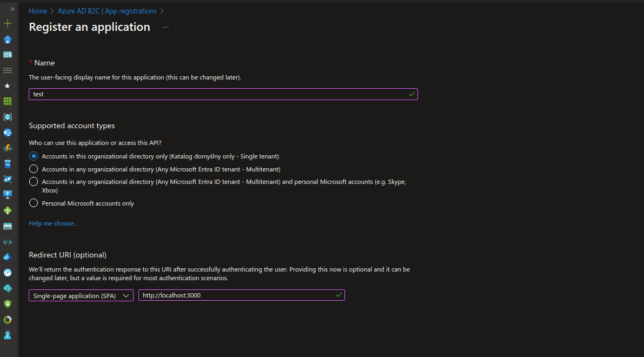Click the Help me choose link
Viewport: 644px width, 357px height.
[x=53, y=223]
